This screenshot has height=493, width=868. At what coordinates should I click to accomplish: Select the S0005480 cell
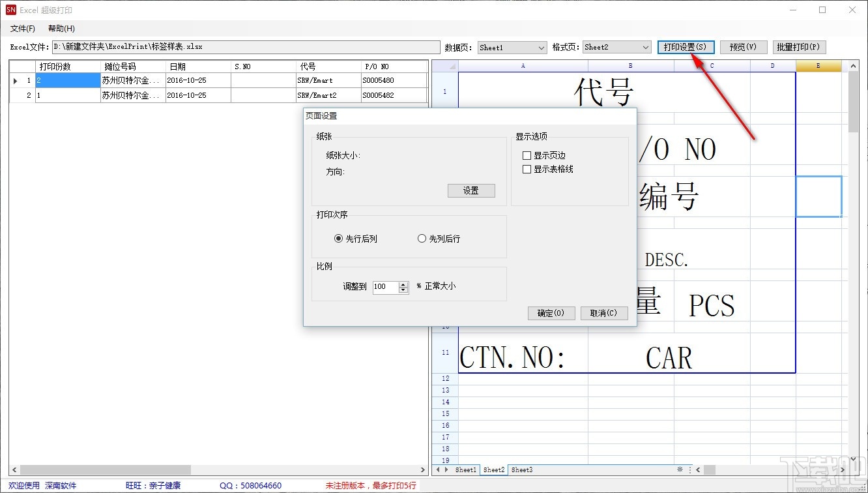pos(394,80)
